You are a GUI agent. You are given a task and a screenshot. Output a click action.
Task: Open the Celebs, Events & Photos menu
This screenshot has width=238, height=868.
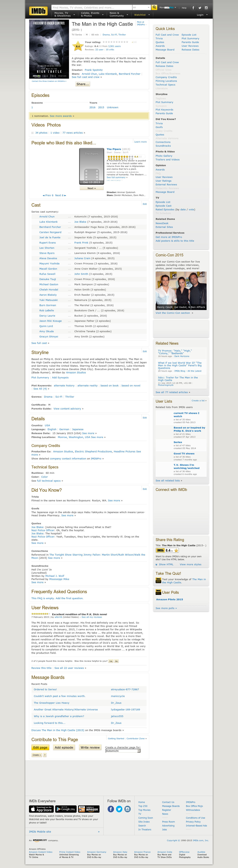coord(92,15)
